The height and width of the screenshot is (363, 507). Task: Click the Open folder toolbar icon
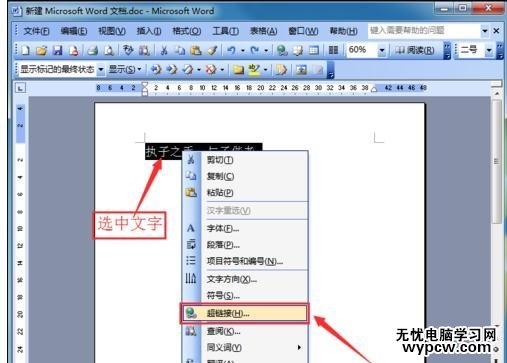click(x=41, y=50)
